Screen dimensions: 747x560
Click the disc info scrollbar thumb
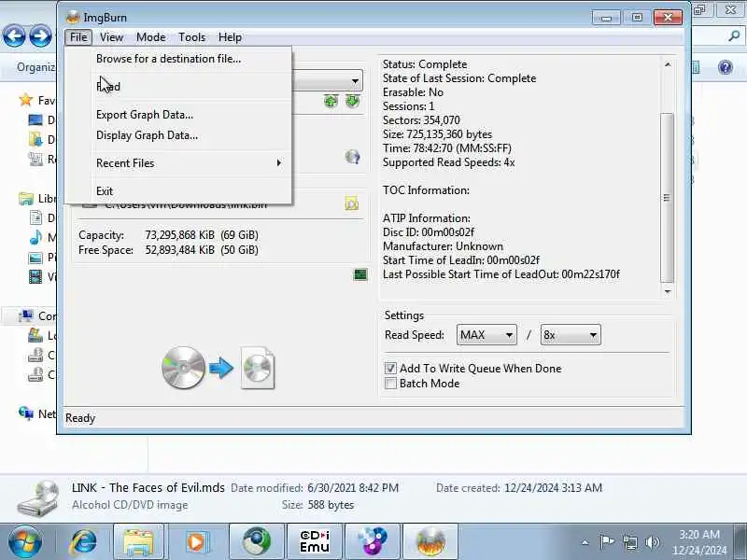[x=668, y=198]
